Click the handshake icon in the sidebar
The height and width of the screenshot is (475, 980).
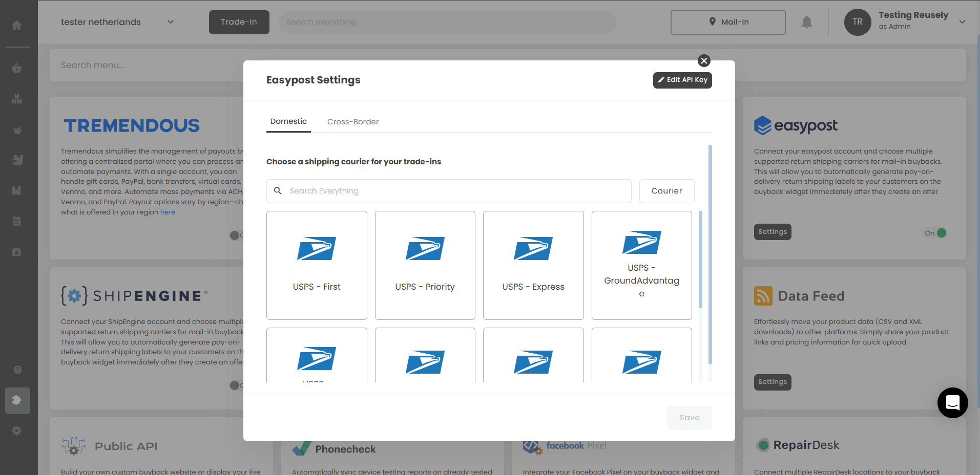[x=16, y=129]
